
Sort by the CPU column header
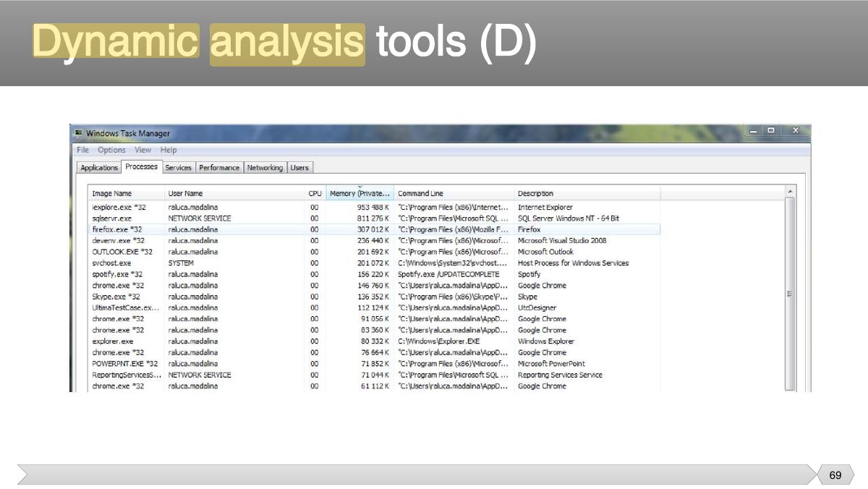point(315,193)
